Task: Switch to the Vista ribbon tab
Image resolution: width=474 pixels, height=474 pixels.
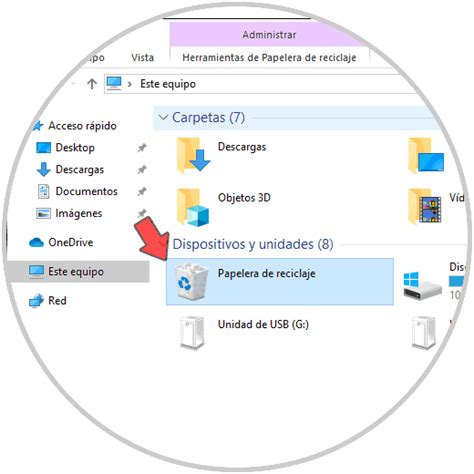Action: (142, 57)
